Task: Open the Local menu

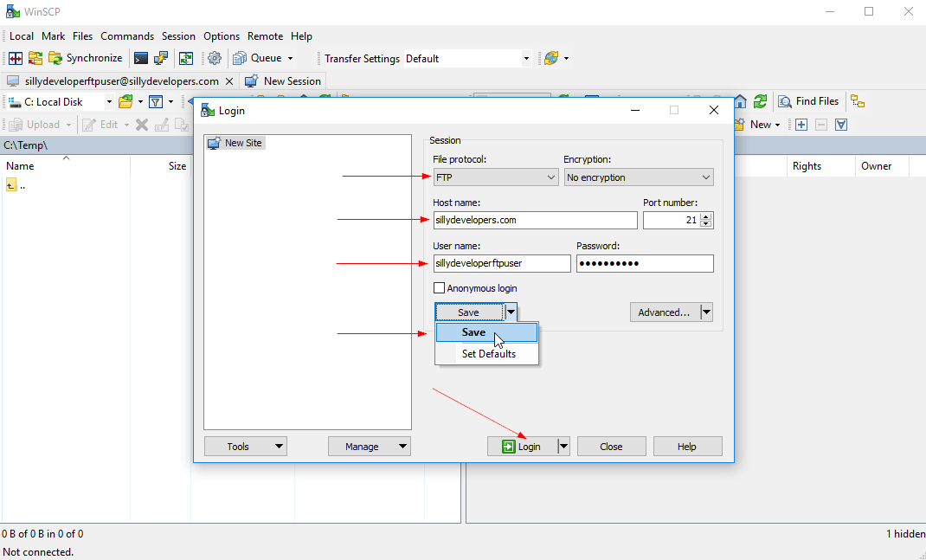Action: point(22,36)
